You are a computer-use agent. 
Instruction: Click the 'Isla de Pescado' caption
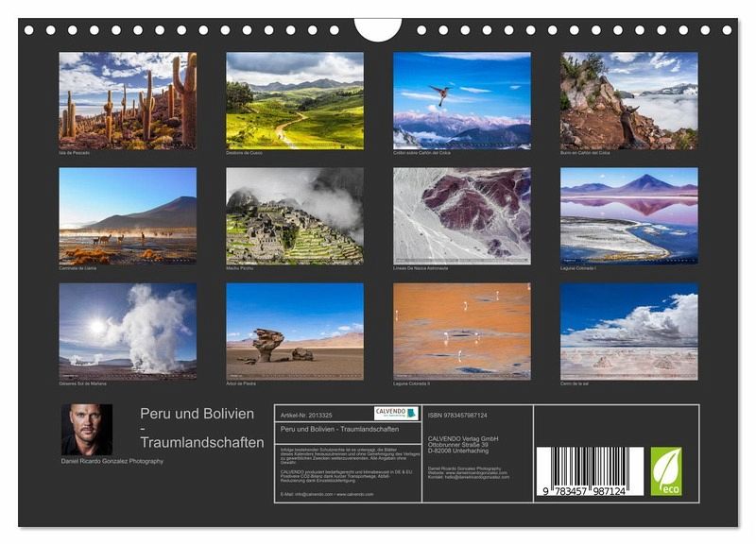pos(75,153)
